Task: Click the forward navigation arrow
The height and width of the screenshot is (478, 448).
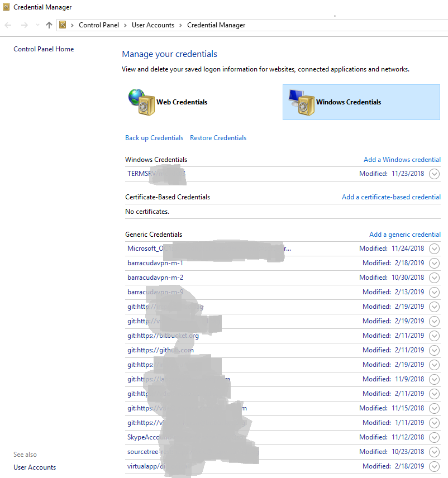Action: coord(23,25)
